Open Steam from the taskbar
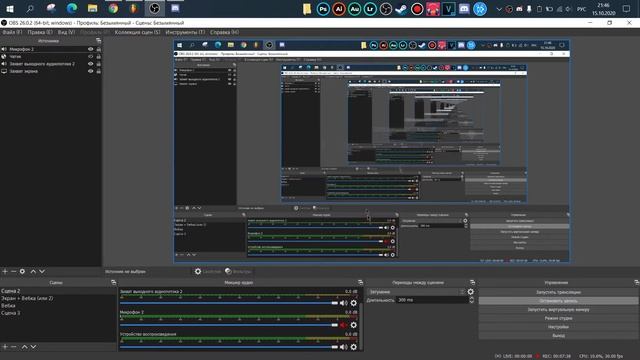The image size is (640, 360). tap(401, 9)
